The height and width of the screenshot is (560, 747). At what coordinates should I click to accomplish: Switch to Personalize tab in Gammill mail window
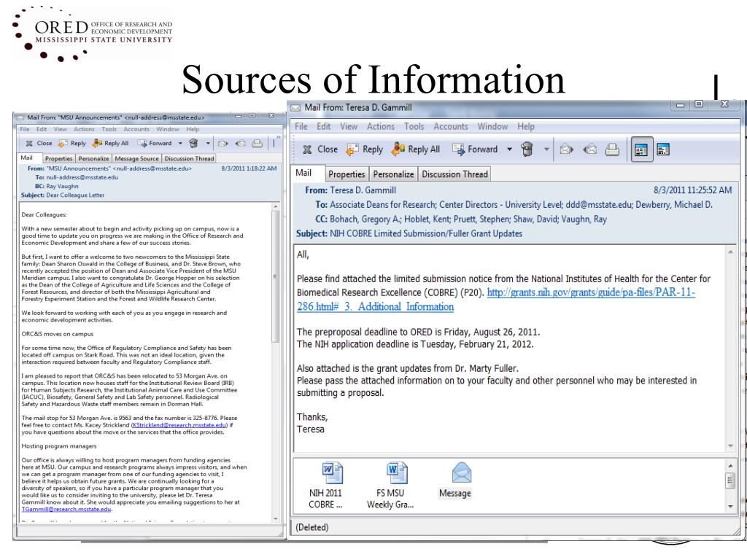click(x=393, y=174)
